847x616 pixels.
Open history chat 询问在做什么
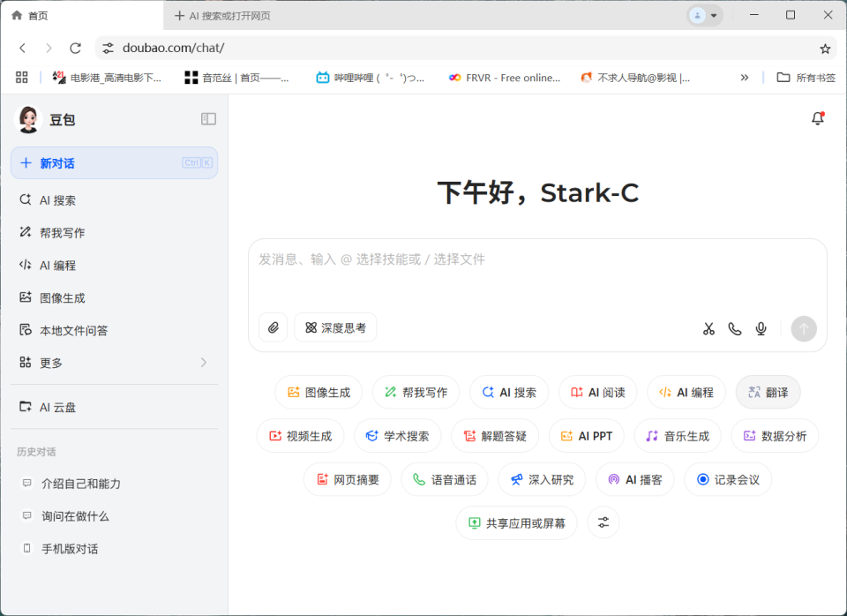click(114, 516)
